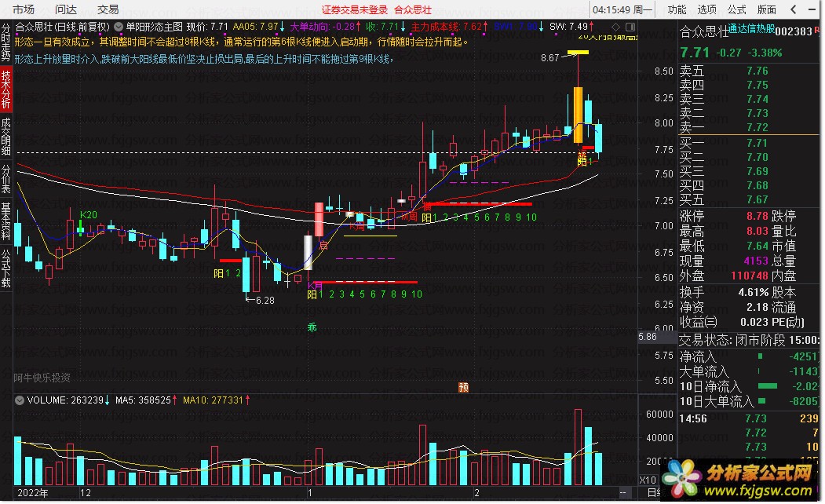Click the VOLUME: 263239 readout
Image resolution: width=825 pixels, height=504 pixels.
pyautogui.click(x=68, y=400)
